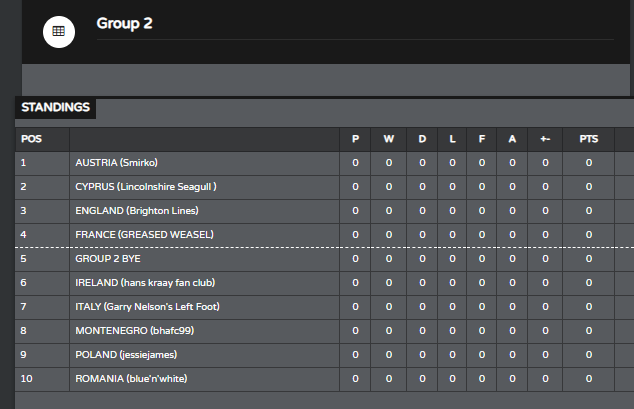The image size is (634, 409).
Task: Select the STANDINGS tab
Action: point(55,108)
